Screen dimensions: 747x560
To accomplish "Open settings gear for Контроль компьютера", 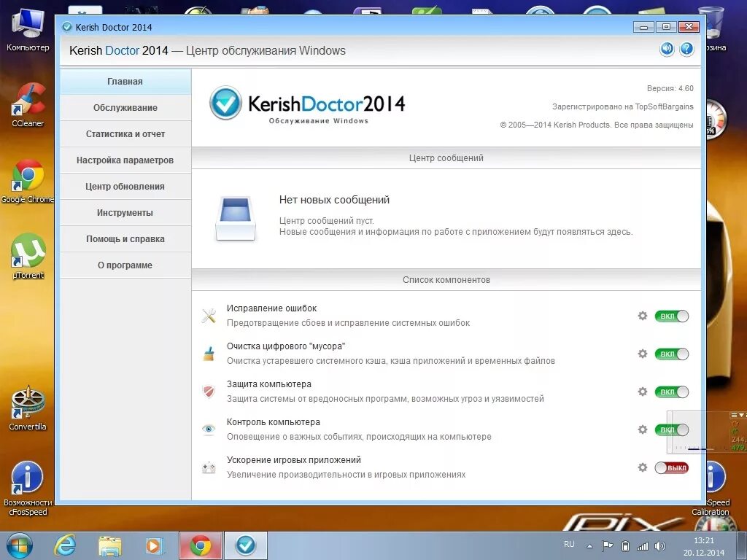I will tap(642, 429).
